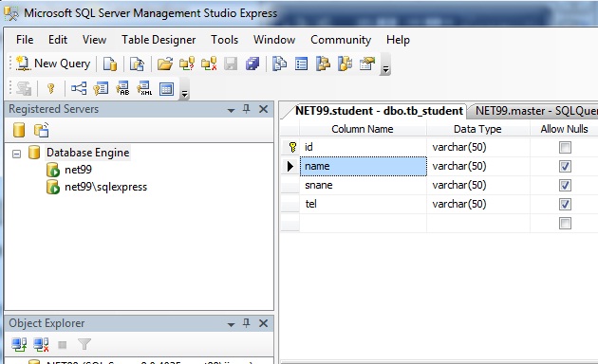Open the Community menu
The width and height of the screenshot is (598, 364).
341,40
